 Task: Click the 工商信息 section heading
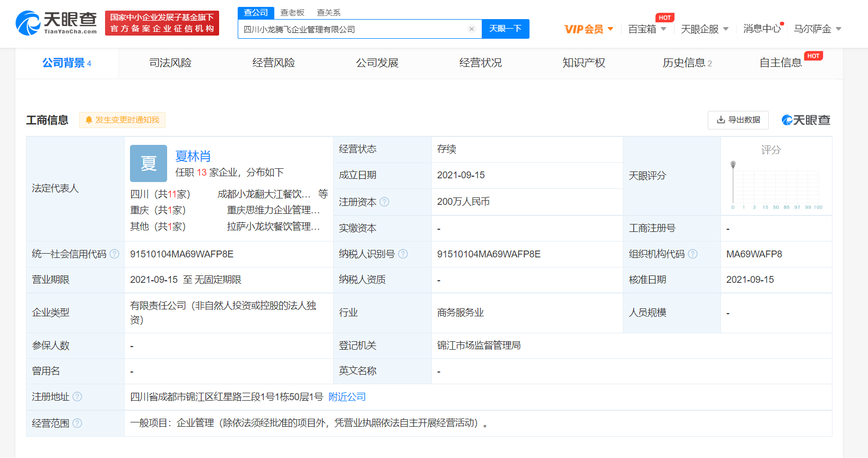[47, 120]
